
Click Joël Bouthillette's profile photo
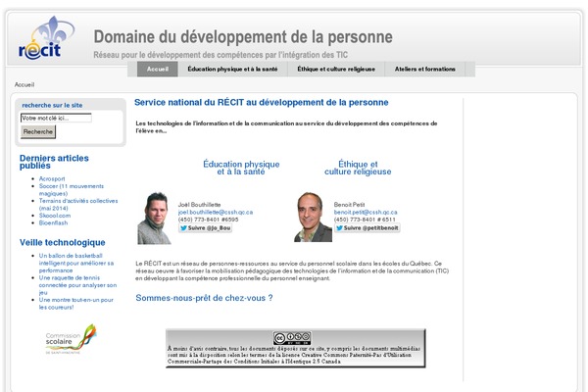[154, 218]
